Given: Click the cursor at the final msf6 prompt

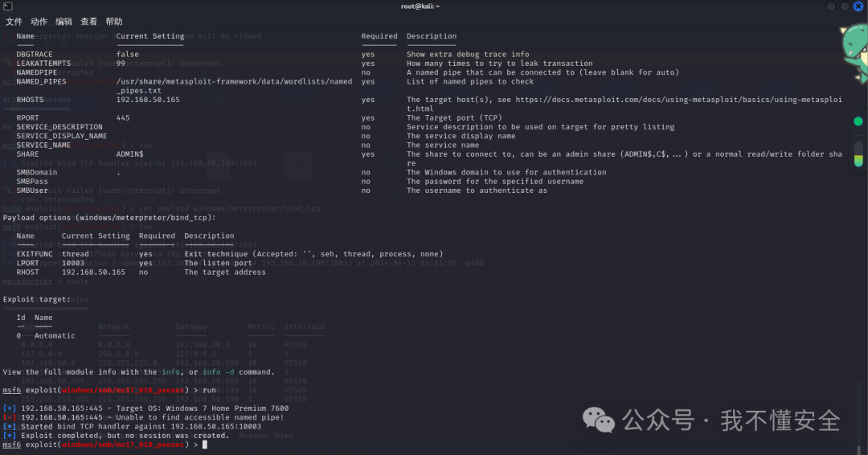Looking at the screenshot, I should point(205,445).
